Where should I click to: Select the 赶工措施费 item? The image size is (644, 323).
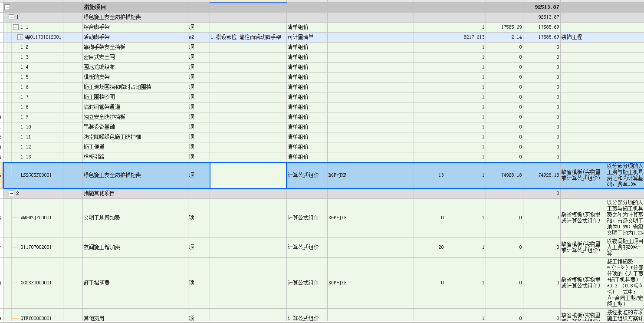(97, 283)
